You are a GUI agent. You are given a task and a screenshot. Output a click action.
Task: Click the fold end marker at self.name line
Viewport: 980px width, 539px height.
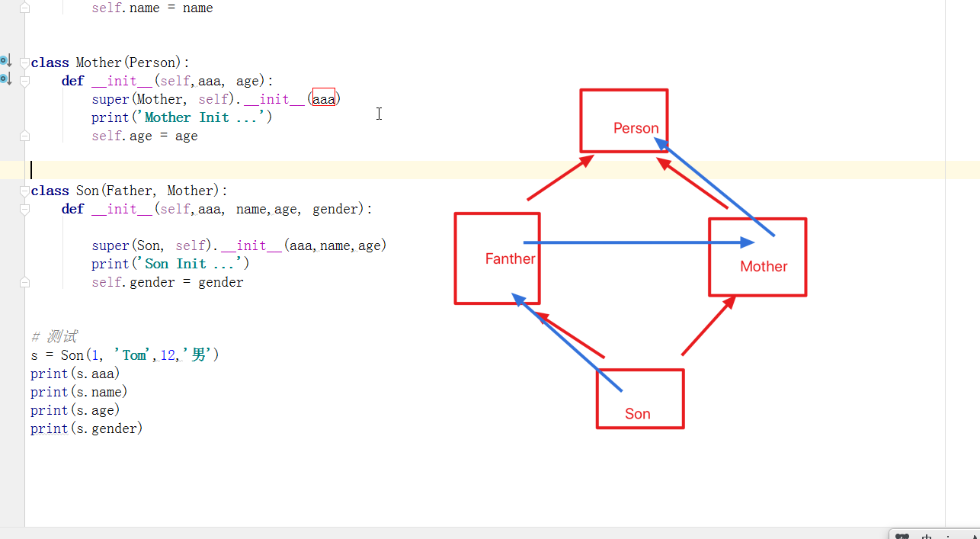click(x=24, y=8)
